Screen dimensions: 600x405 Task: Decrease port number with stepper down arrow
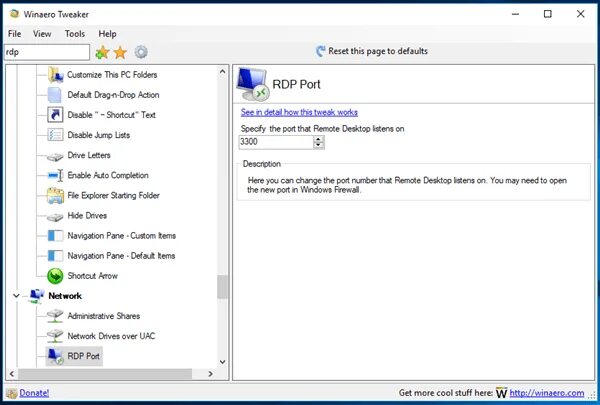[318, 145]
